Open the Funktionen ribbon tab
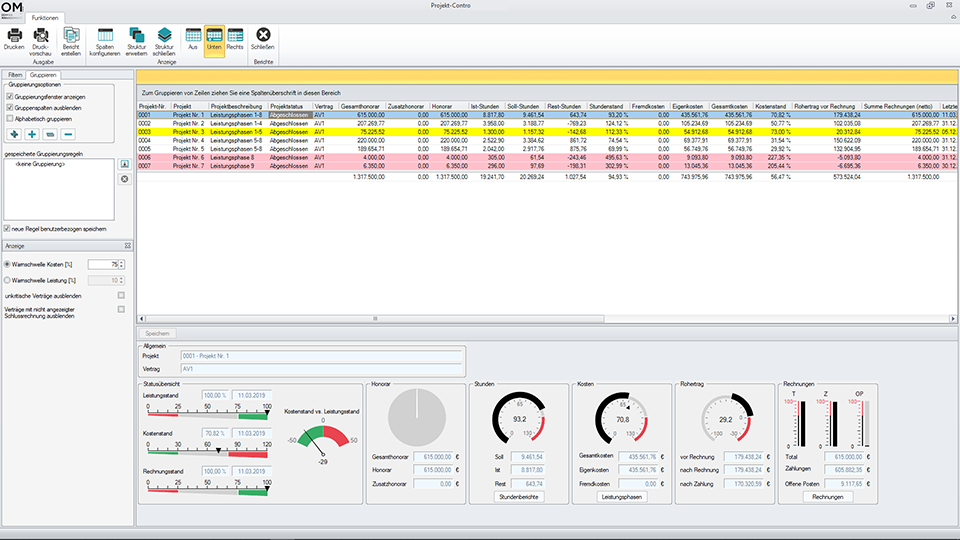This screenshot has width=960, height=540. pyautogui.click(x=45, y=18)
